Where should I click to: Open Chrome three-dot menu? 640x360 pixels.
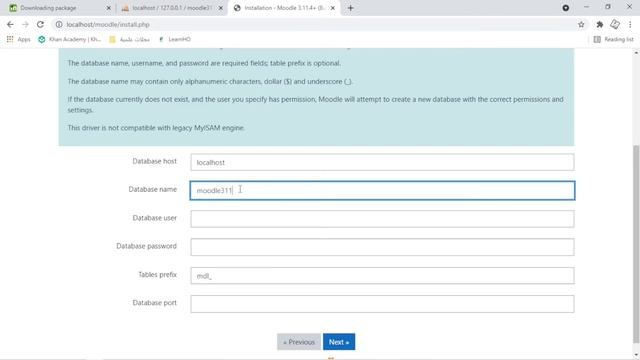pos(630,24)
